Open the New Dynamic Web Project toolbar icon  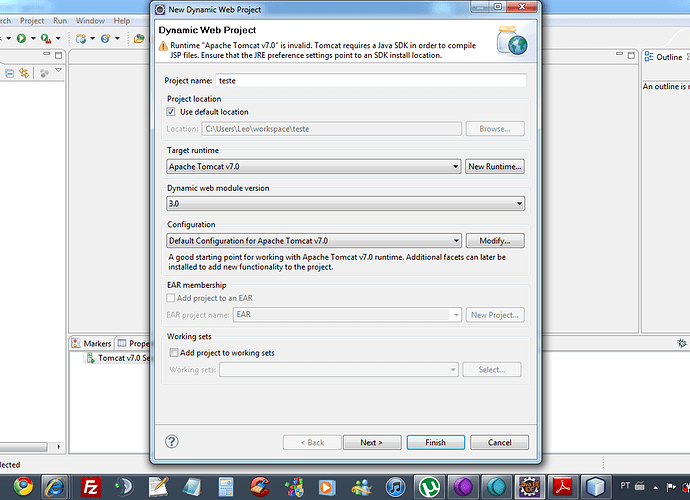click(x=81, y=38)
